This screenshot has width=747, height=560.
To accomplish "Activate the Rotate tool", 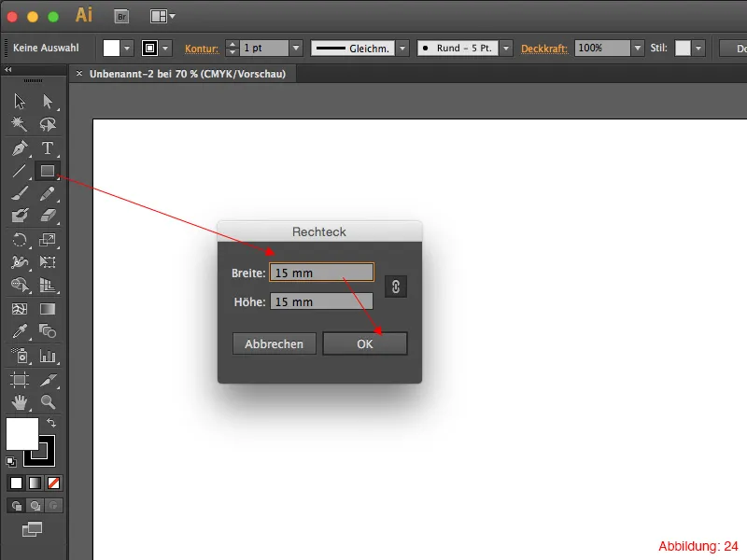I will (20, 240).
